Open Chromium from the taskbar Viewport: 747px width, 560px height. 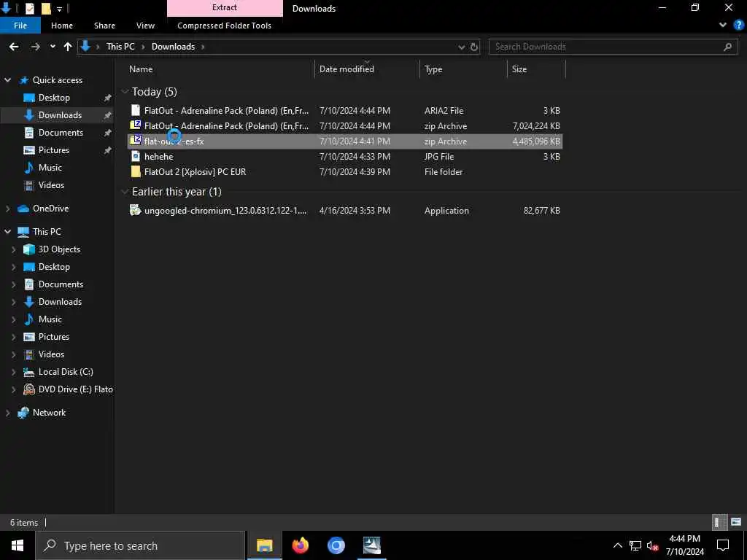tap(336, 545)
